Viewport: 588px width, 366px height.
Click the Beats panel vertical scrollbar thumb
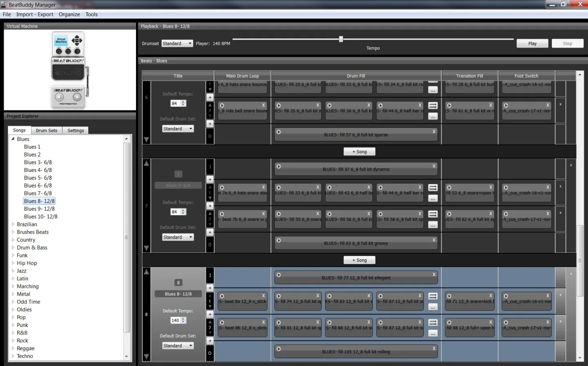(580, 261)
